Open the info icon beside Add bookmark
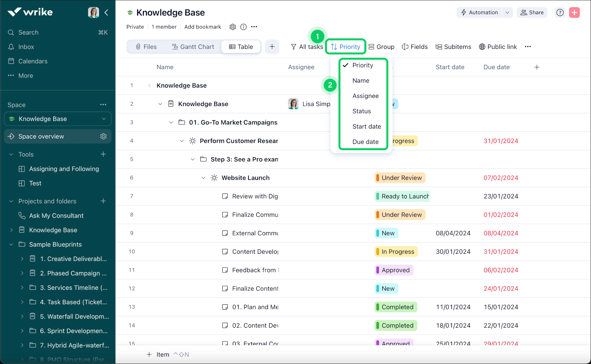591x364 pixels. [243, 27]
